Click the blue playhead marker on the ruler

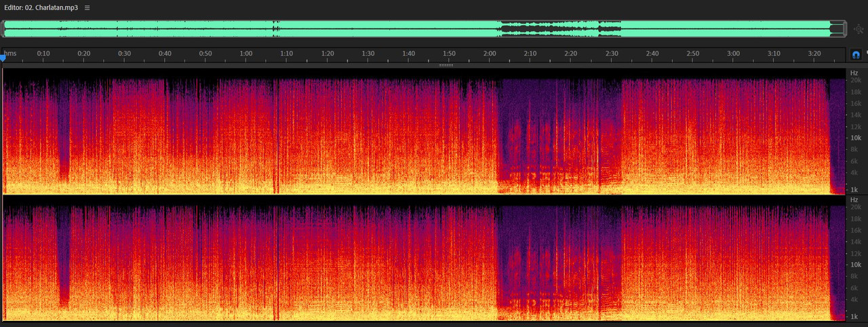(3, 58)
